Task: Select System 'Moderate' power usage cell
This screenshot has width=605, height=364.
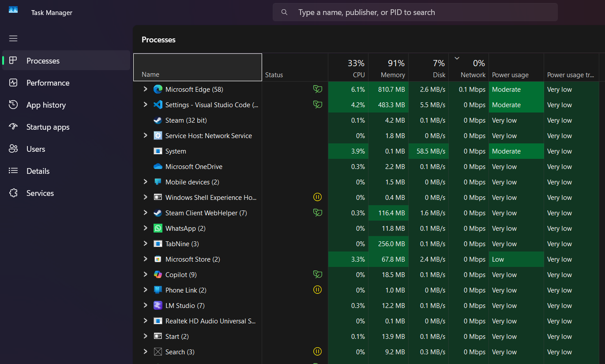Action: point(516,151)
